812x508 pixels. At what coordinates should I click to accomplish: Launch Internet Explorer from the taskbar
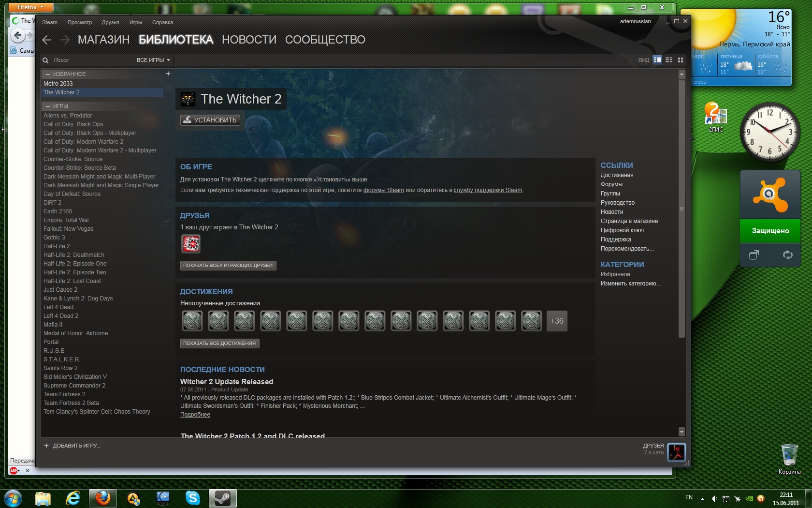tap(73, 498)
